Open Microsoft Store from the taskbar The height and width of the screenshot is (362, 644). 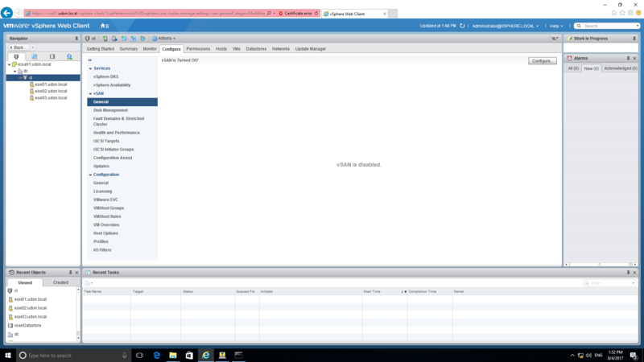(189, 356)
